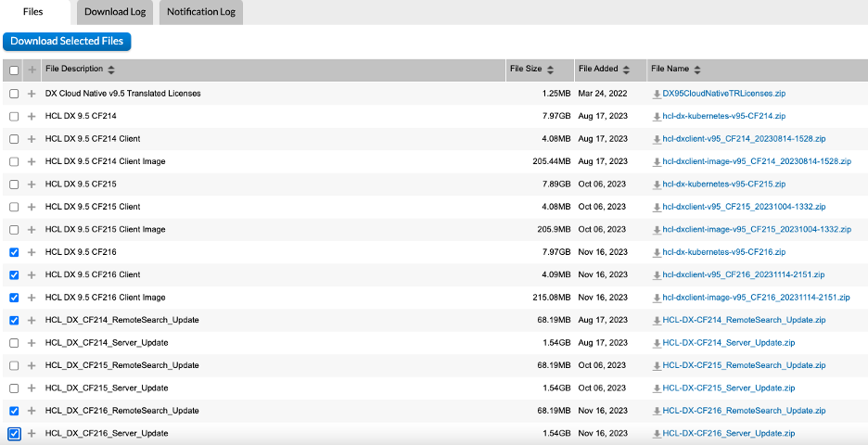868x445 pixels.
Task: Expand plus icon for HCL_DX_CF214_Server_Update row
Action: 32,343
